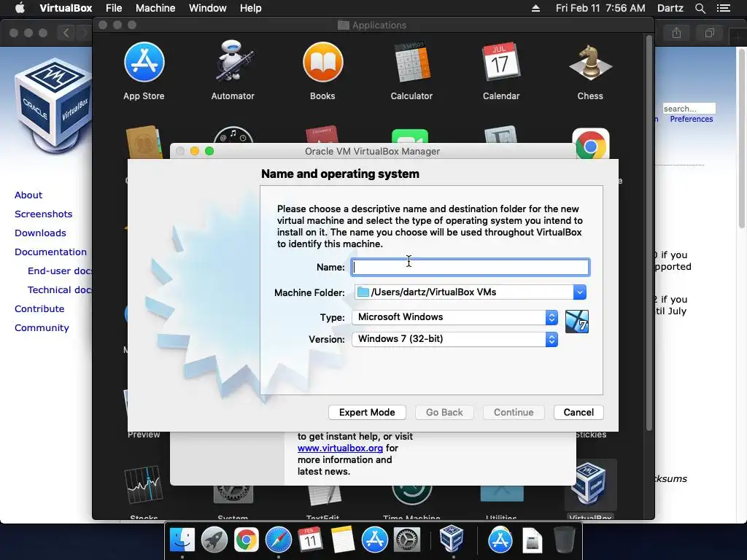Open Preferences link on website

point(692,119)
